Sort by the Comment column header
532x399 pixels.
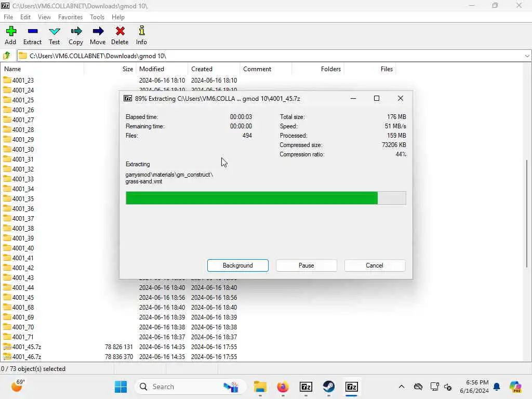point(265,69)
